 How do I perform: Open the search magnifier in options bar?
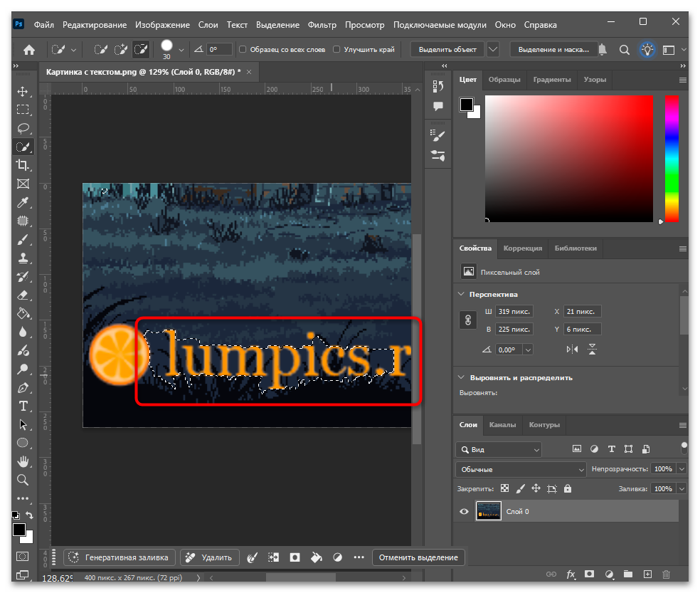[x=625, y=50]
